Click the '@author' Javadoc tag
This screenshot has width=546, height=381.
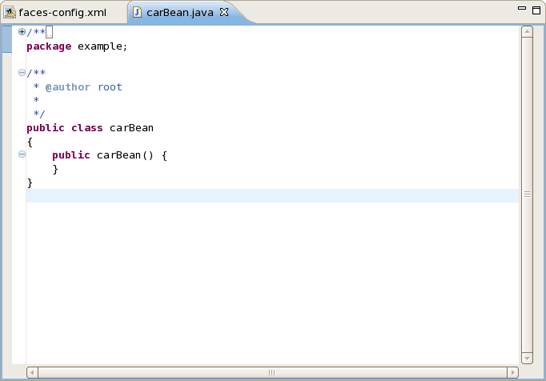(68, 87)
